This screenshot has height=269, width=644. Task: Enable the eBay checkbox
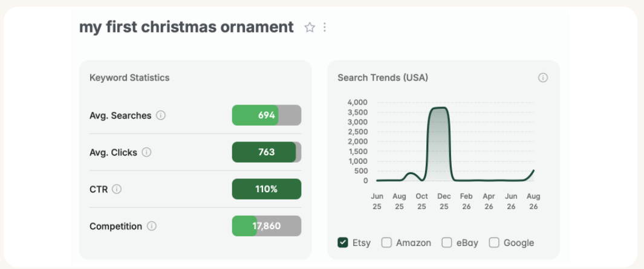click(x=447, y=242)
